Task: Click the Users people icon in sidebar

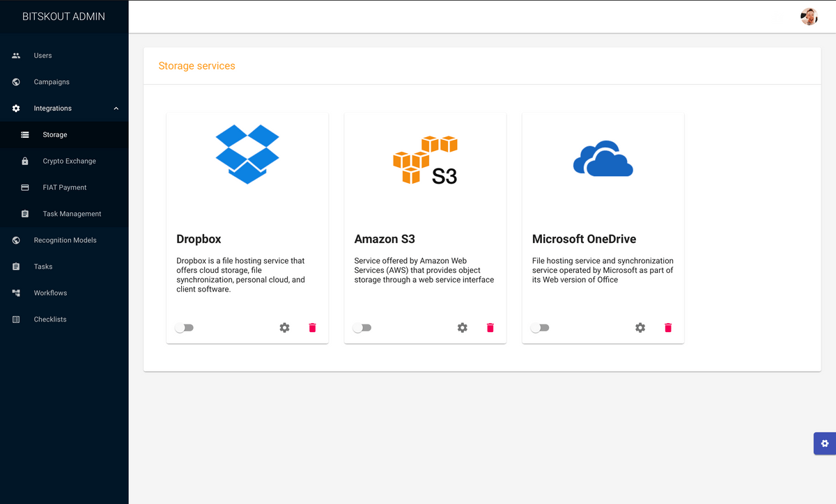Action: tap(16, 56)
